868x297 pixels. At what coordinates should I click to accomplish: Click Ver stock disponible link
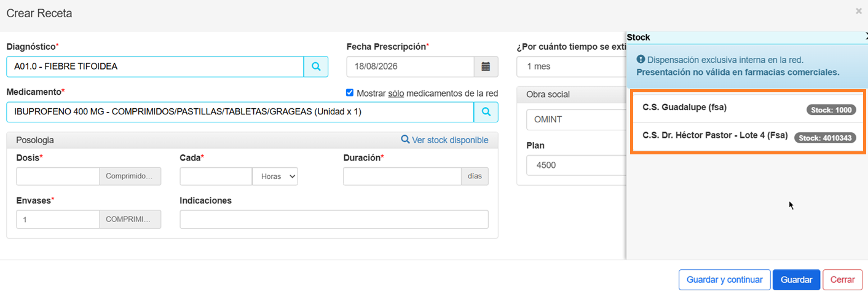tap(444, 140)
